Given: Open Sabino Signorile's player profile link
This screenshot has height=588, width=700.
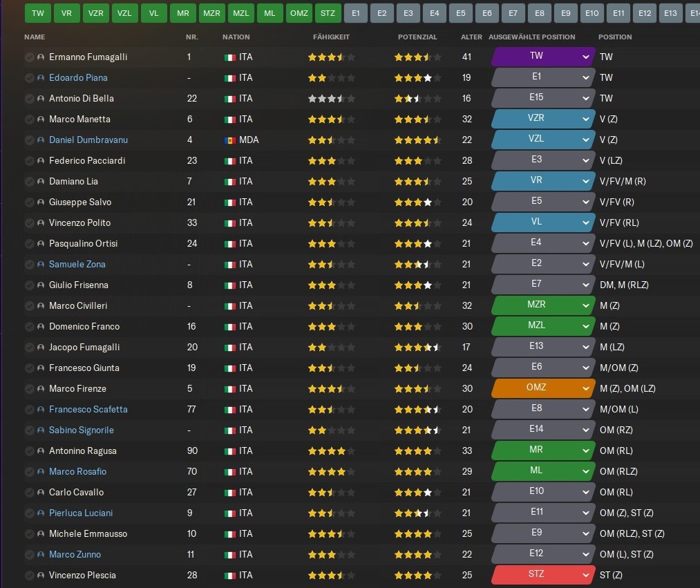Looking at the screenshot, I should [82, 430].
